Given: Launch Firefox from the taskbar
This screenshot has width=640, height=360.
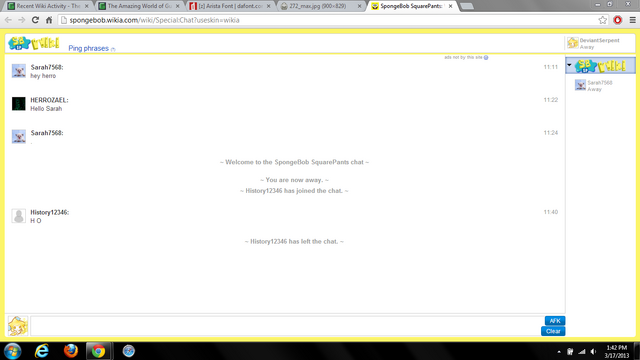Looking at the screenshot, I should pyautogui.click(x=71, y=351).
